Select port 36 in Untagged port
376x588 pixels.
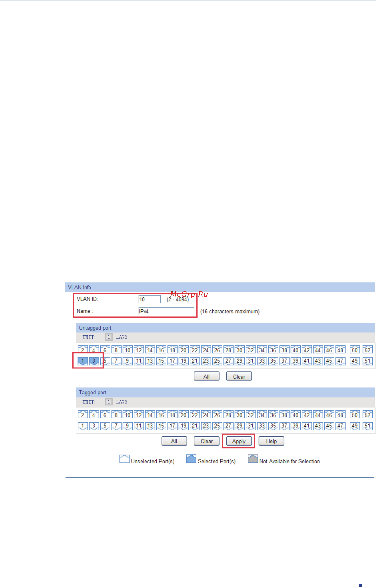(x=273, y=350)
